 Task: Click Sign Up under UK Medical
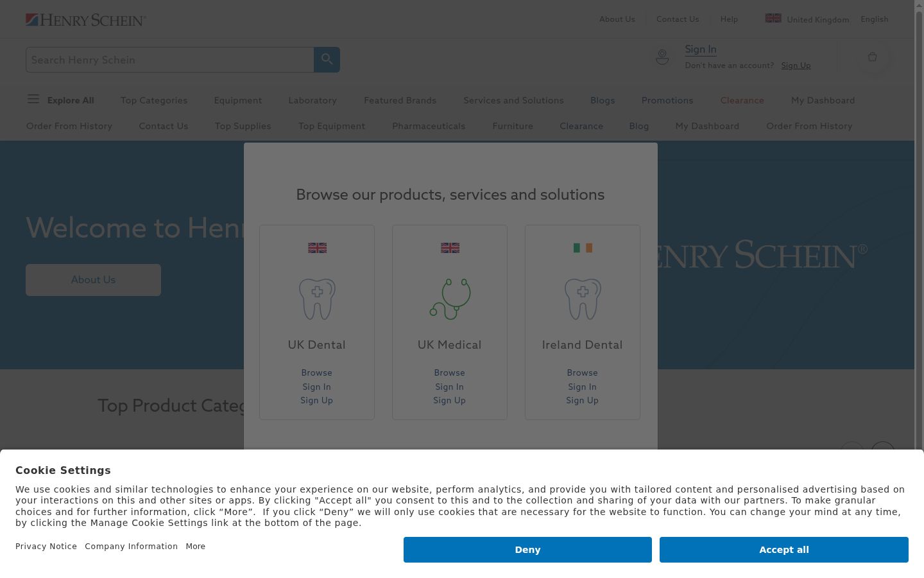tap(450, 400)
